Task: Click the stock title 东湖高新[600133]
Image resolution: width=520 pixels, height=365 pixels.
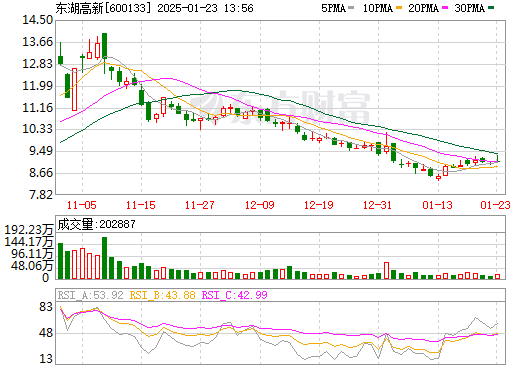Action: (x=103, y=8)
